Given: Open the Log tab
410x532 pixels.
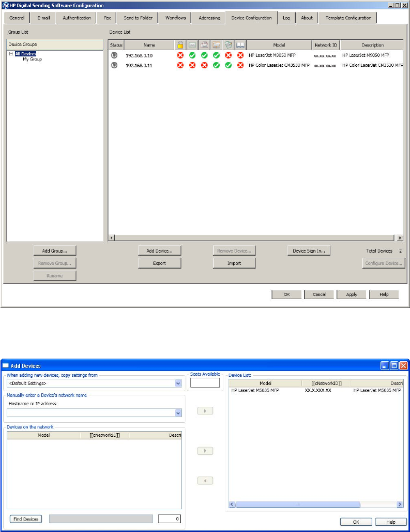Looking at the screenshot, I should coord(286,18).
